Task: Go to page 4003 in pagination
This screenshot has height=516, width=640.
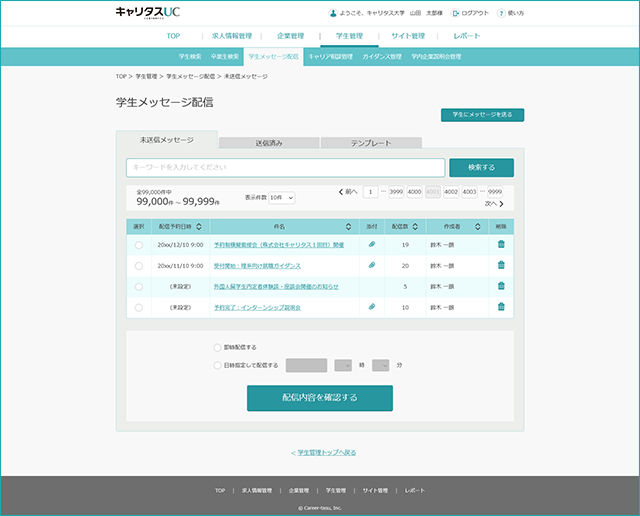Action: [469, 192]
